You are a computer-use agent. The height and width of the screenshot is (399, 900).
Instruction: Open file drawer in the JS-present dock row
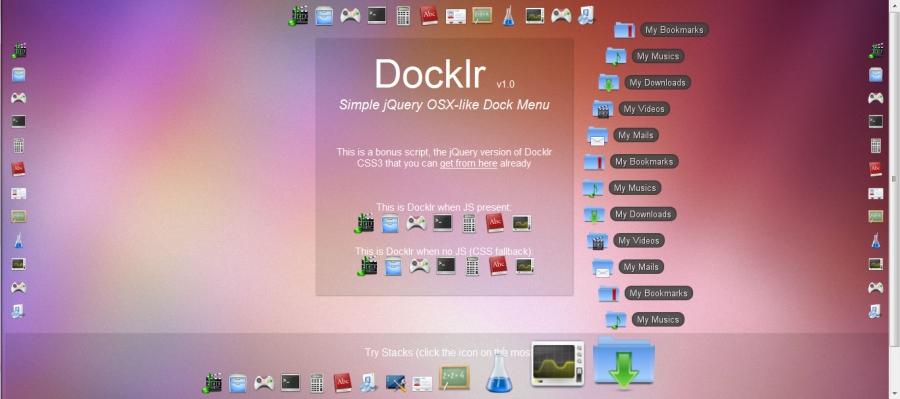[390, 223]
